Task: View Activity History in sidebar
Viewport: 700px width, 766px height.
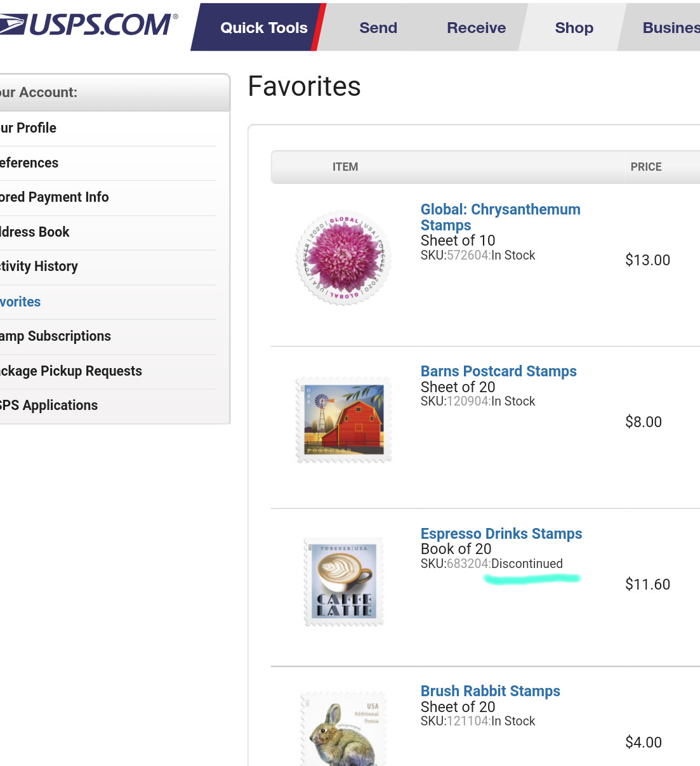Action: [x=39, y=267]
